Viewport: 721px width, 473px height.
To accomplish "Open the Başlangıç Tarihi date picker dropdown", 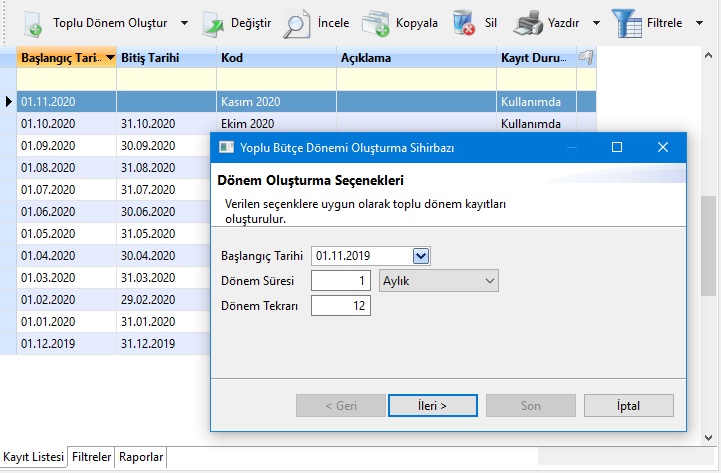I will tap(421, 256).
